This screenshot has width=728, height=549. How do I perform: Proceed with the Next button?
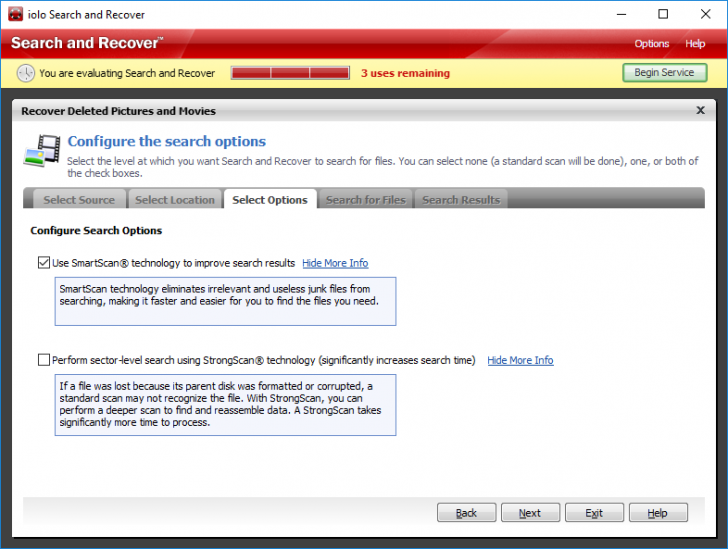click(530, 512)
